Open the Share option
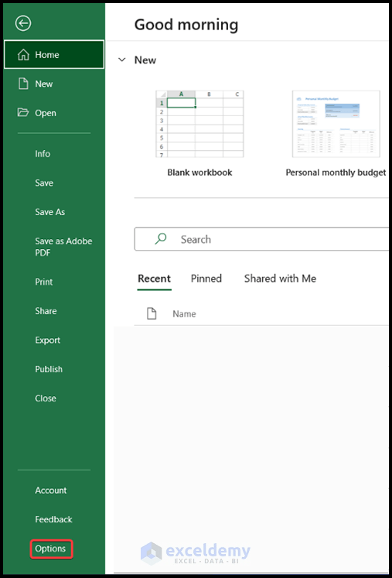The height and width of the screenshot is (578, 392). (46, 311)
